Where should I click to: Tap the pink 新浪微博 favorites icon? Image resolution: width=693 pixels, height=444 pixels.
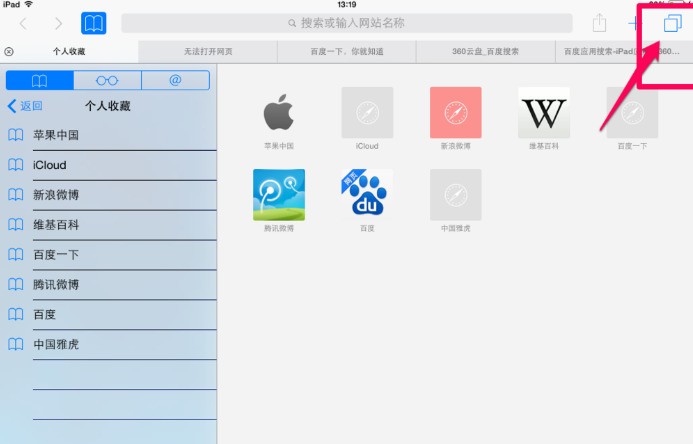click(456, 112)
